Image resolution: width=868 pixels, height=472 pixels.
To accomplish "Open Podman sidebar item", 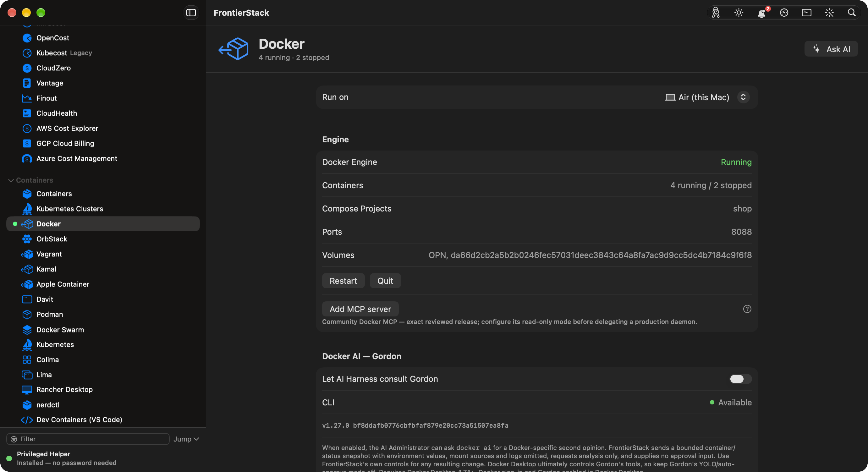I will [x=103, y=314].
